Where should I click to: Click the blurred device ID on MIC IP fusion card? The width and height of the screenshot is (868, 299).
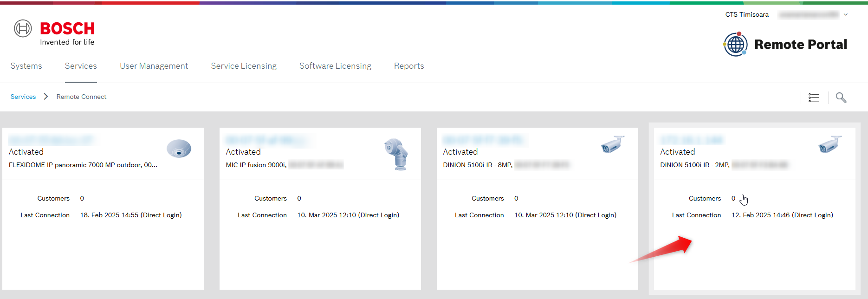tap(266, 140)
